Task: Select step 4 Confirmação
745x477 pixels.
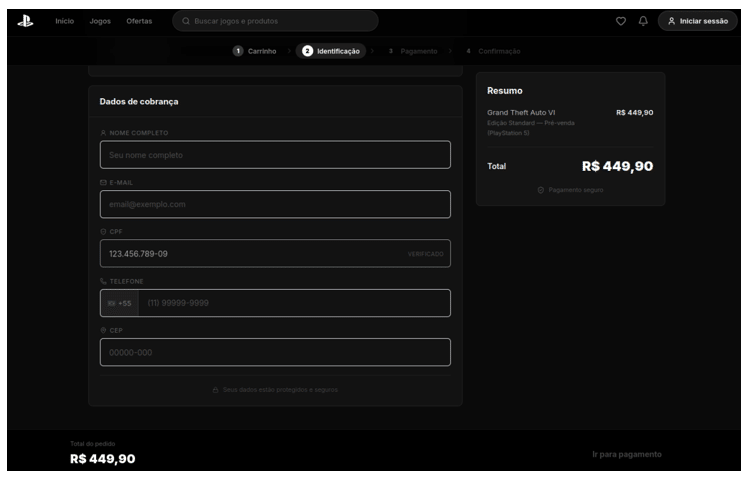Action: 493,51
